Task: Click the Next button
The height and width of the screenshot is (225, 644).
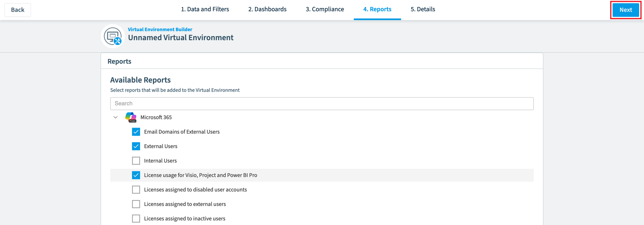Action: pyautogui.click(x=626, y=10)
